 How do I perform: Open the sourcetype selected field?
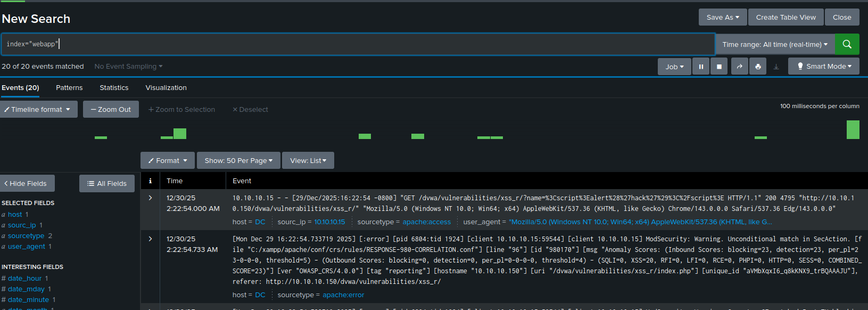click(26, 236)
